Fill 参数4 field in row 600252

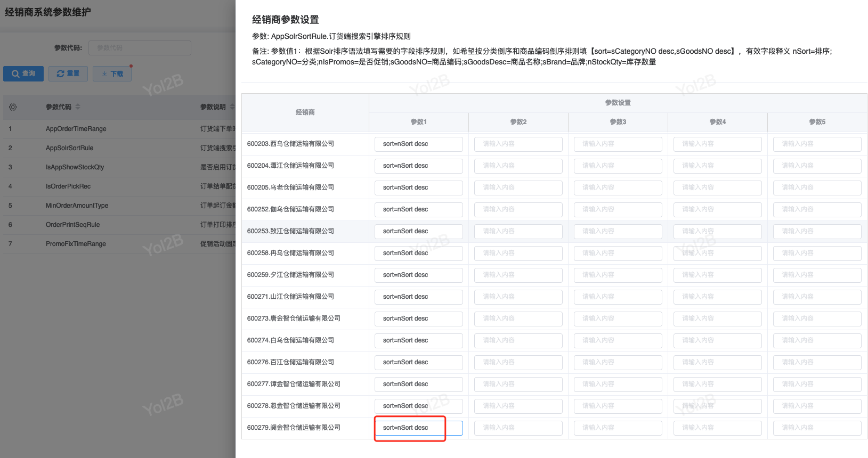(718, 210)
